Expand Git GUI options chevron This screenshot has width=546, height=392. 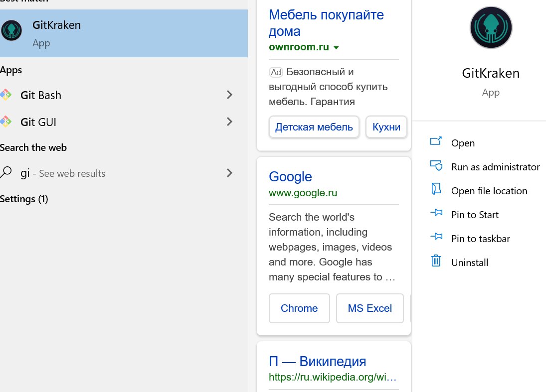click(229, 122)
